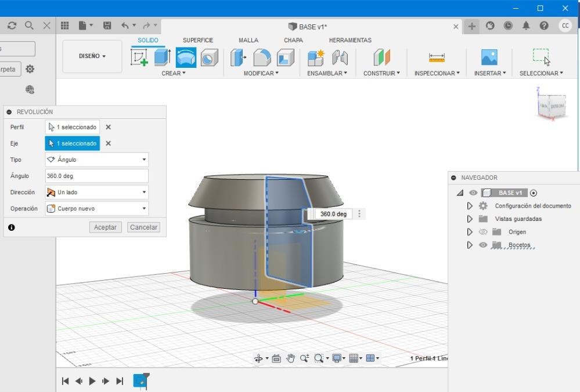The width and height of the screenshot is (580, 392).
Task: Open the Operación Cuerpo nuevo dropdown
Action: [96, 208]
